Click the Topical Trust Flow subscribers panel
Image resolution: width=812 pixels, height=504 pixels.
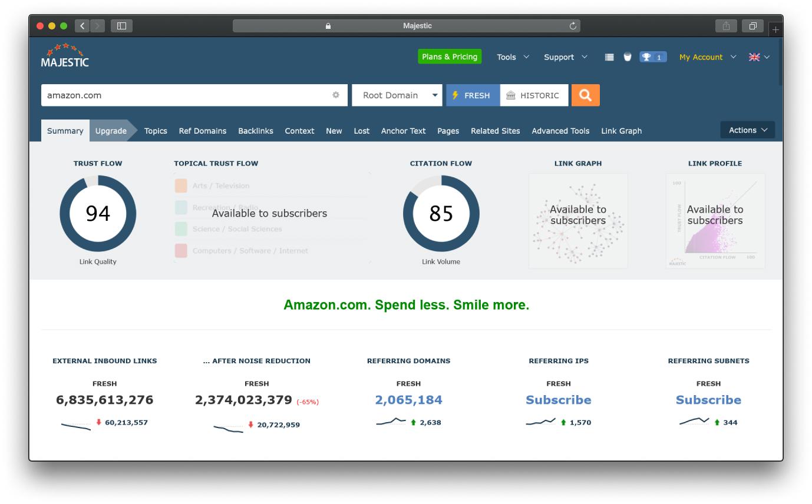[x=272, y=217]
